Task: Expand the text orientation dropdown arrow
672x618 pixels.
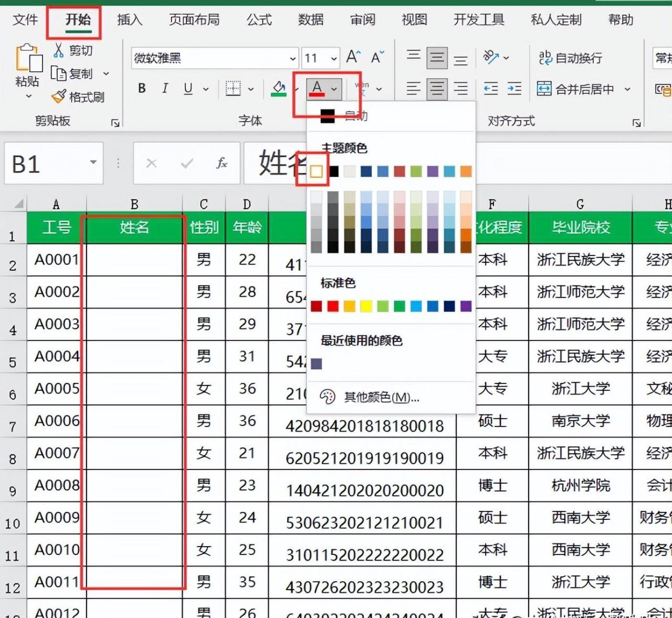Action: (x=506, y=58)
